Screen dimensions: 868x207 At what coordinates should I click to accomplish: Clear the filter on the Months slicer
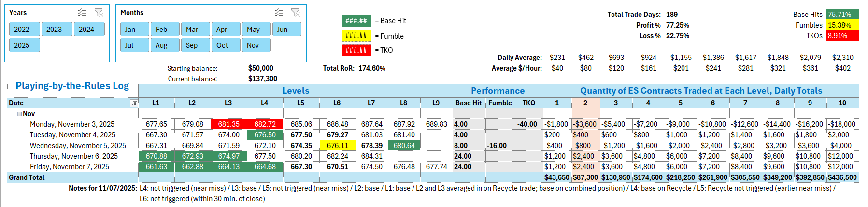coord(296,13)
